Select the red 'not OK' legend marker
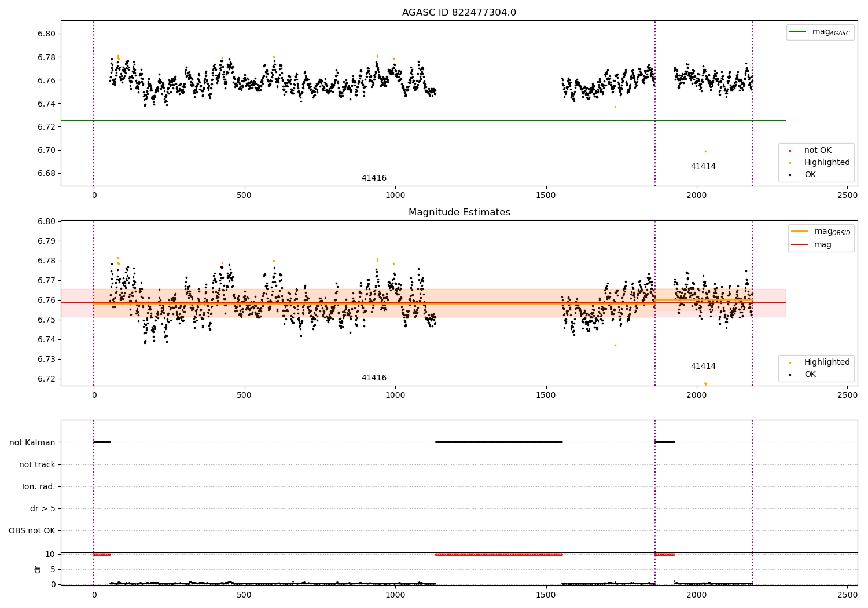Image resolution: width=868 pixels, height=608 pixels. (790, 151)
